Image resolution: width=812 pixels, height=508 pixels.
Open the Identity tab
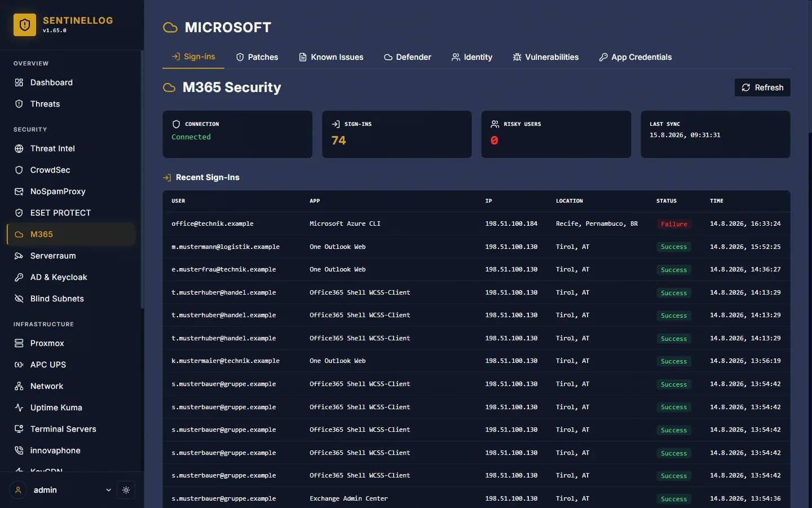click(x=472, y=57)
